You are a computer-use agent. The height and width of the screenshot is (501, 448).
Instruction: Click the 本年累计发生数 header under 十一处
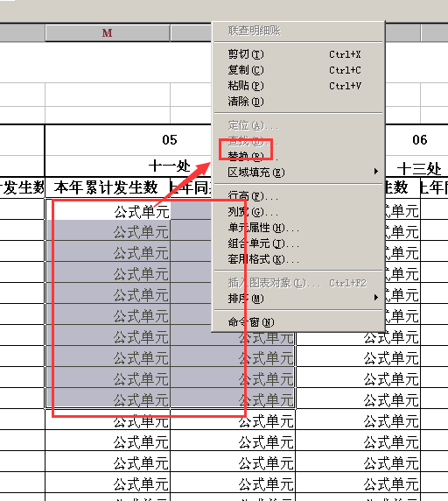click(x=108, y=187)
